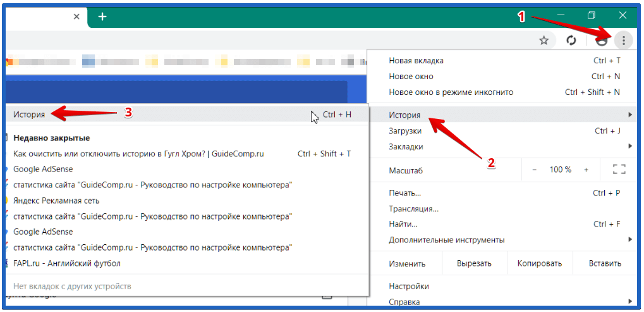Reopen FAPL.ru - Английский футбол tab
The width and height of the screenshot is (644, 312).
click(187, 263)
